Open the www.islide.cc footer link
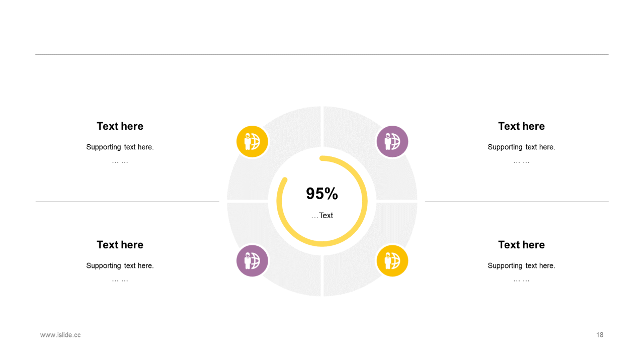644x362 pixels. coord(60,335)
